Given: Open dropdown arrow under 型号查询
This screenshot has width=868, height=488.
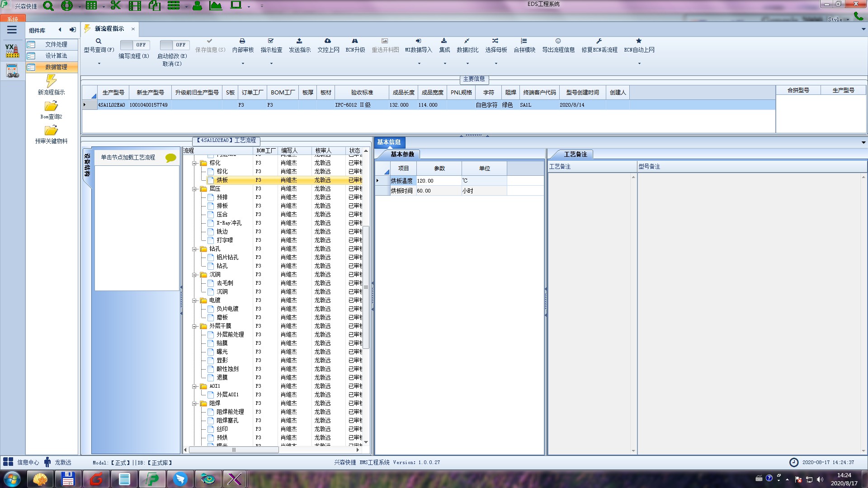Looking at the screenshot, I should coord(99,63).
